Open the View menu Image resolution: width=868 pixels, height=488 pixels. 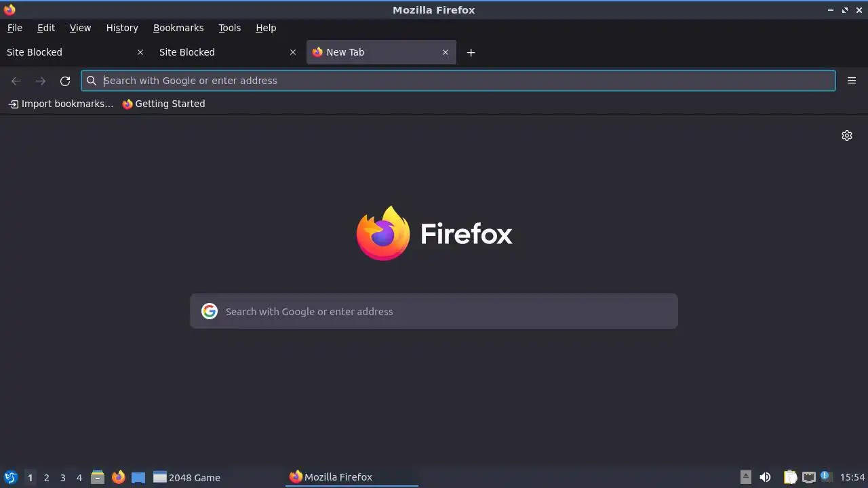[80, 28]
